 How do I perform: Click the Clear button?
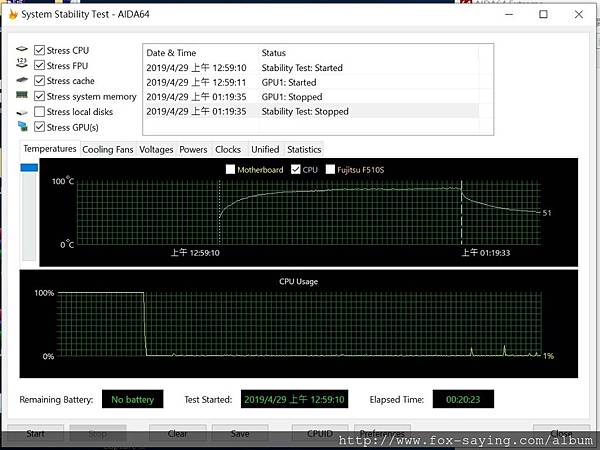coord(178,433)
